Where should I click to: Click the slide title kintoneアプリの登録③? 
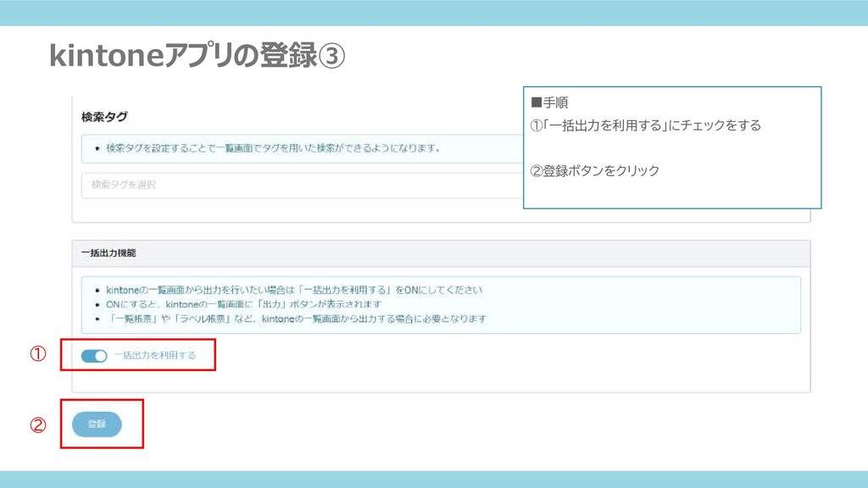tap(197, 56)
